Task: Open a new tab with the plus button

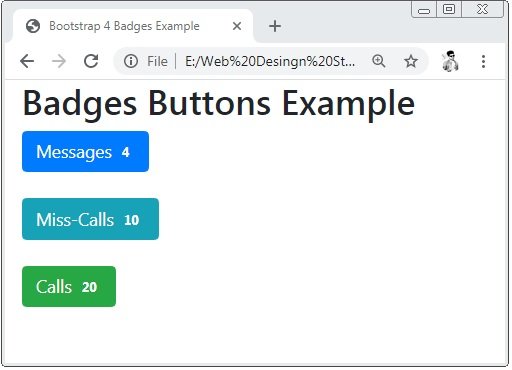Action: [275, 26]
